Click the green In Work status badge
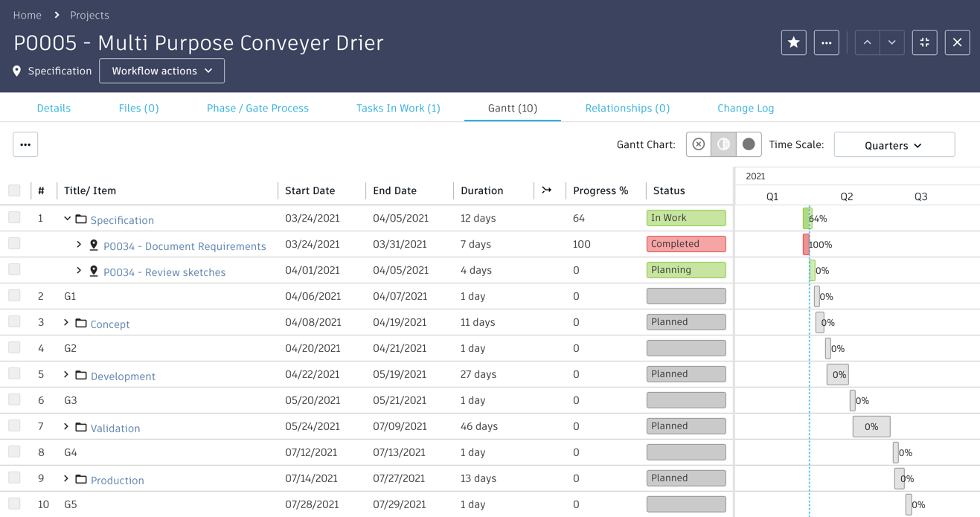This screenshot has height=517, width=980. (686, 218)
